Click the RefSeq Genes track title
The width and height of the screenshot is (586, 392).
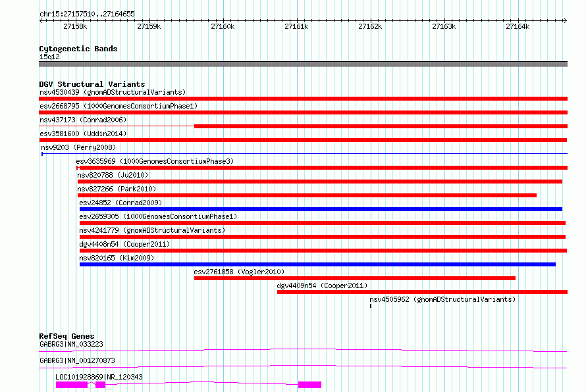(67, 336)
